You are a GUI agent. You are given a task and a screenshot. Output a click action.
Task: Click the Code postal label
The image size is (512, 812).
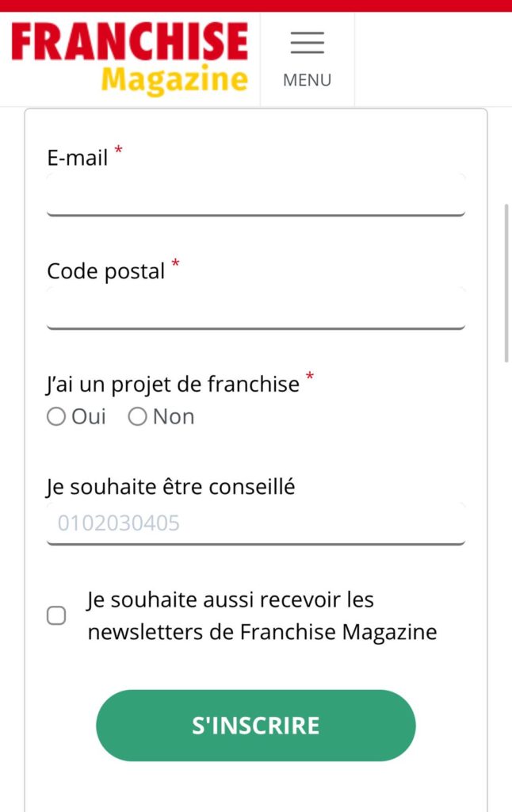(106, 271)
